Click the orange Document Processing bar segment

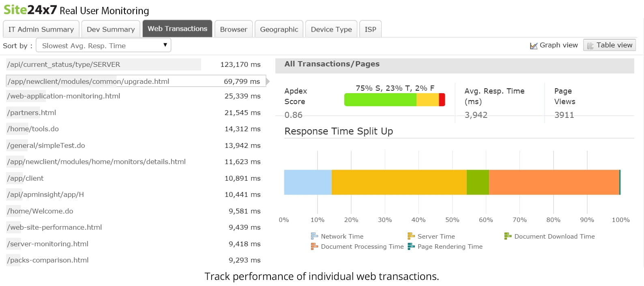coord(554,182)
